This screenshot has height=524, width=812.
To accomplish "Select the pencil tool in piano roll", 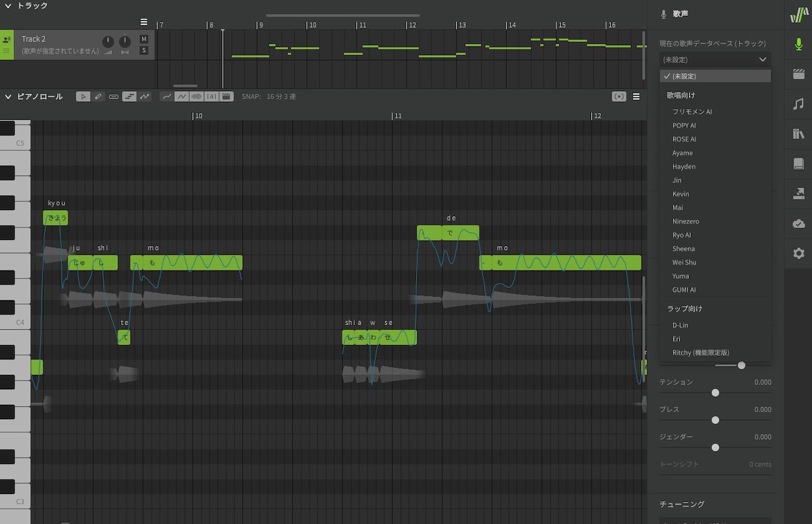I will [99, 96].
